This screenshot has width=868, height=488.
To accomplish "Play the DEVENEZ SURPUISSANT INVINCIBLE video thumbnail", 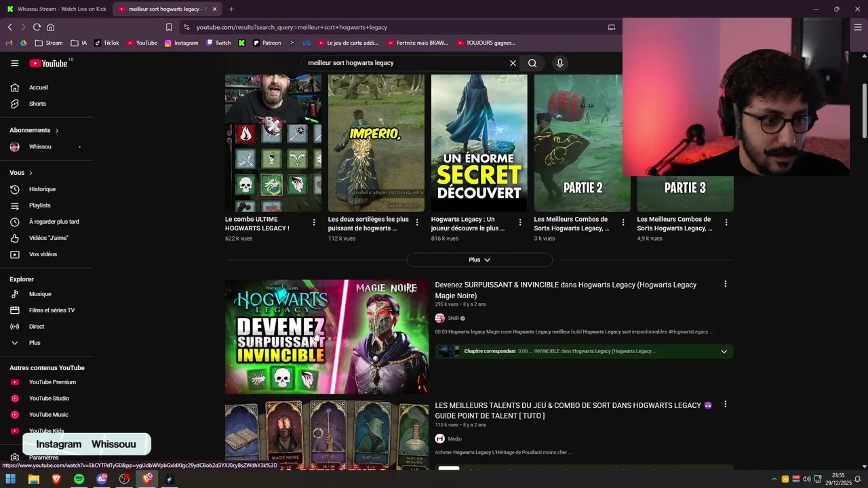I will 327,337.
